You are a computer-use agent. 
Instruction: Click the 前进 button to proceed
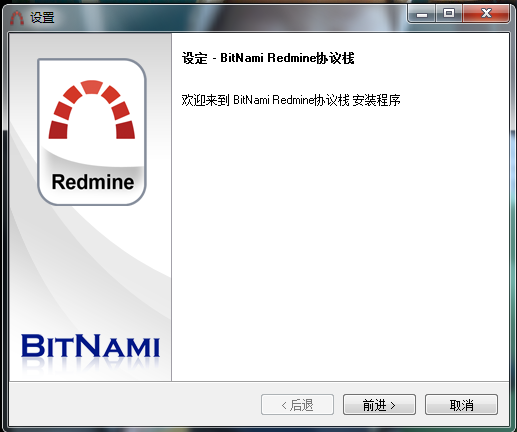pos(379,405)
